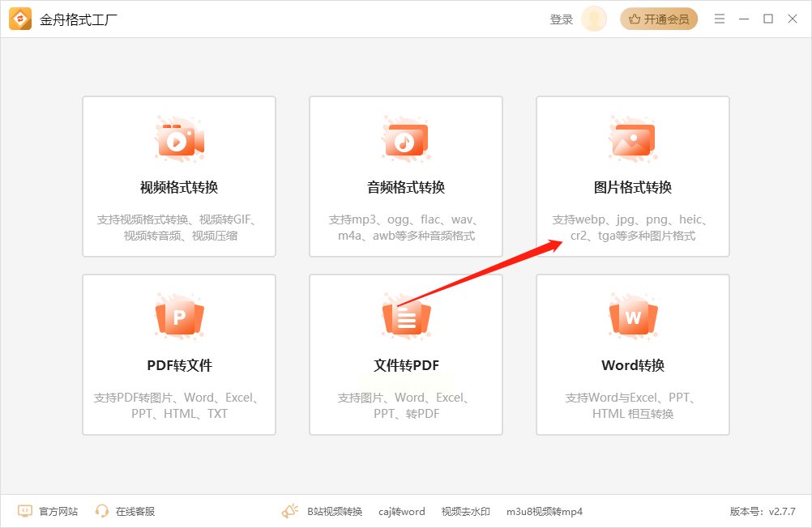
Task: Open the 视频格式转换 camera icon
Action: (x=180, y=140)
